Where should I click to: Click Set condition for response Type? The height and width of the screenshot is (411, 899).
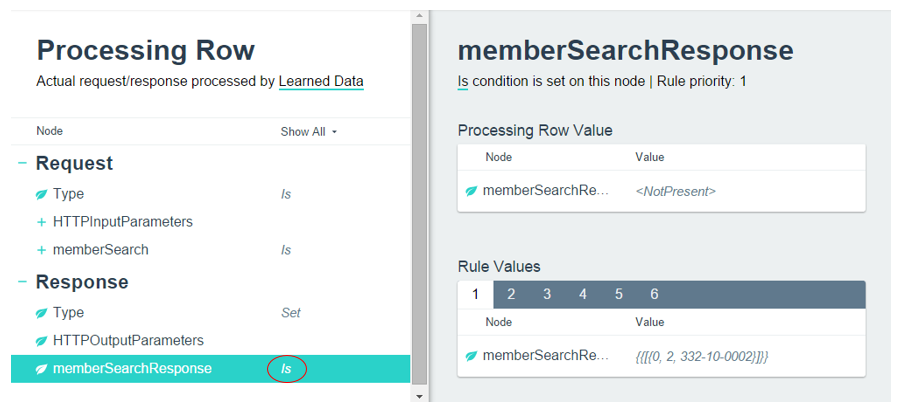[x=290, y=313]
